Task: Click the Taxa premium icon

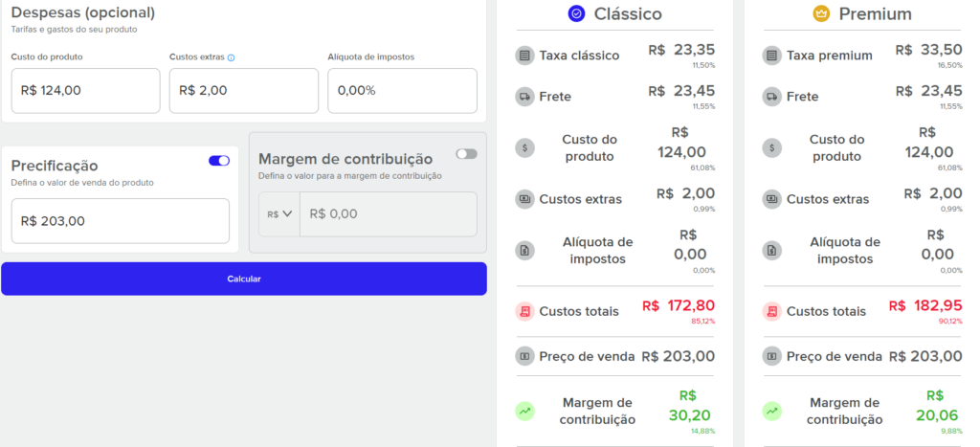Action: pyautogui.click(x=772, y=55)
